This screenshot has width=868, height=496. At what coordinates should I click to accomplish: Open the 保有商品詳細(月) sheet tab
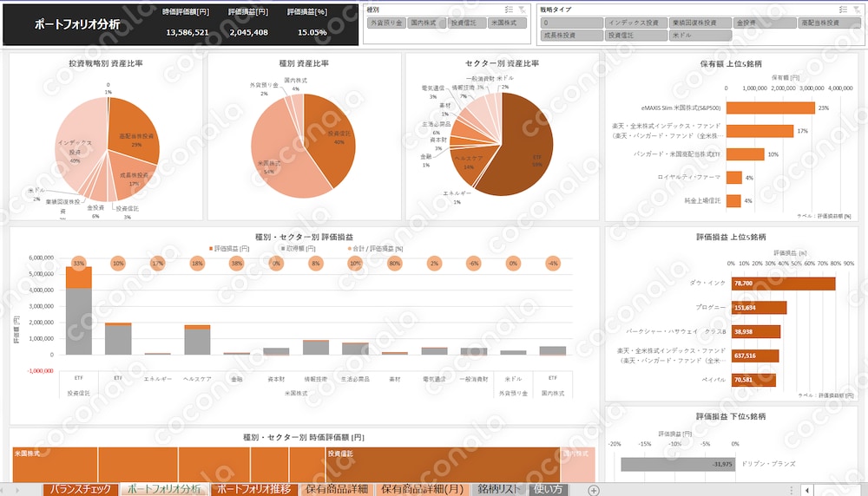(423, 489)
